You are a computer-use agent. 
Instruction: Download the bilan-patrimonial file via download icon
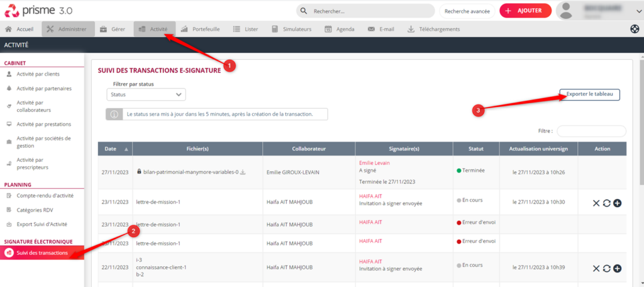[x=243, y=172]
